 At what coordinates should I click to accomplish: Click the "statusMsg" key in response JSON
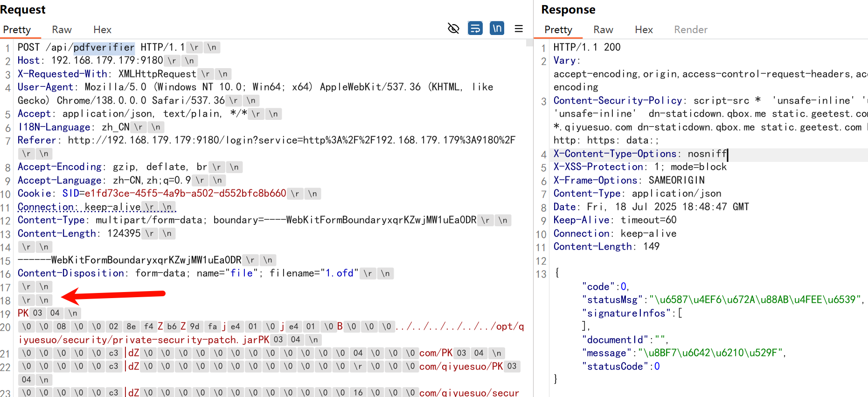tap(611, 300)
